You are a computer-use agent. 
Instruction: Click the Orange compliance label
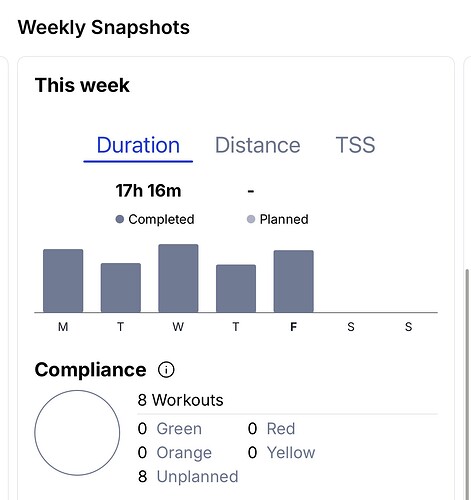(184, 453)
